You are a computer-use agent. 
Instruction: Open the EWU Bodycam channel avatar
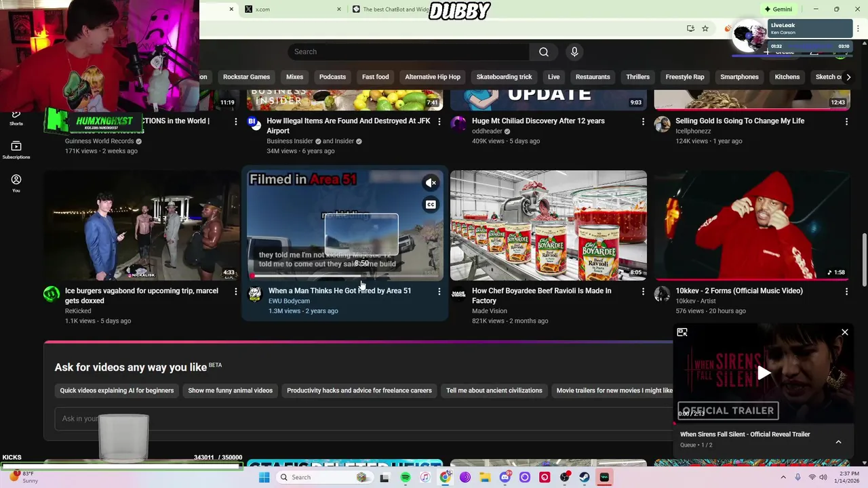coord(254,293)
